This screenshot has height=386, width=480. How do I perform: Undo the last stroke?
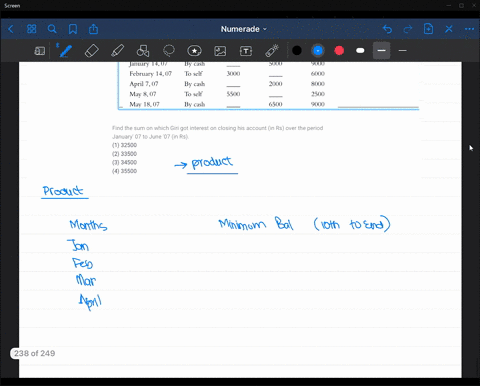pos(387,29)
